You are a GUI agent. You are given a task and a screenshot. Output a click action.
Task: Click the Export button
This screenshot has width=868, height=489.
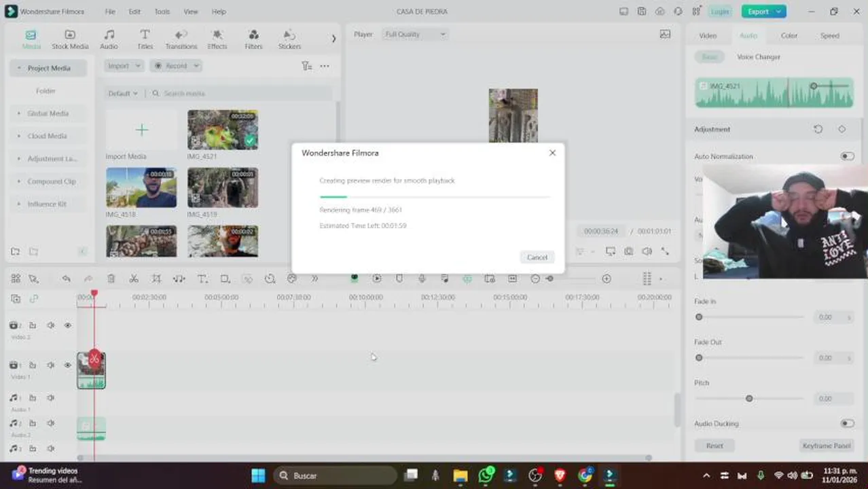764,12
